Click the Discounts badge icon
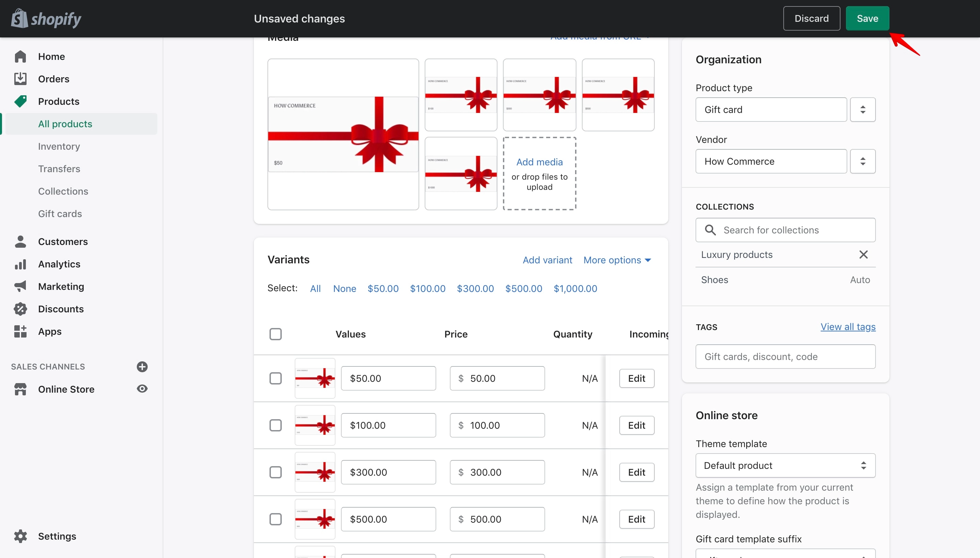The width and height of the screenshot is (980, 558). (20, 309)
